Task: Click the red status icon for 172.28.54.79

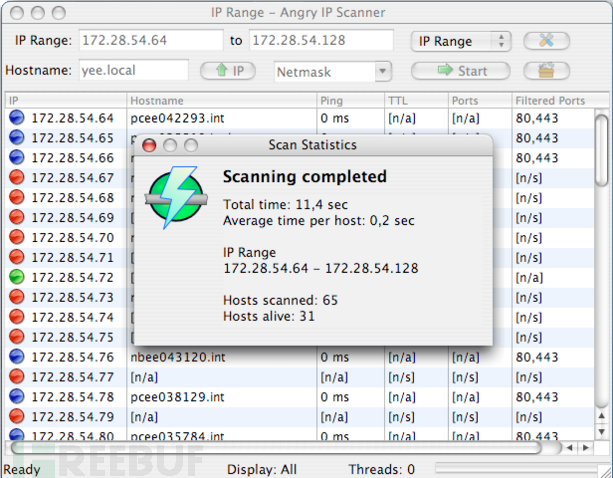Action: [x=16, y=416]
